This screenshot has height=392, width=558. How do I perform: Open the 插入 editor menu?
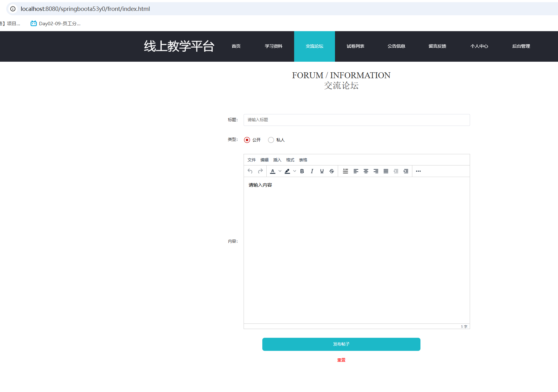[x=277, y=160]
